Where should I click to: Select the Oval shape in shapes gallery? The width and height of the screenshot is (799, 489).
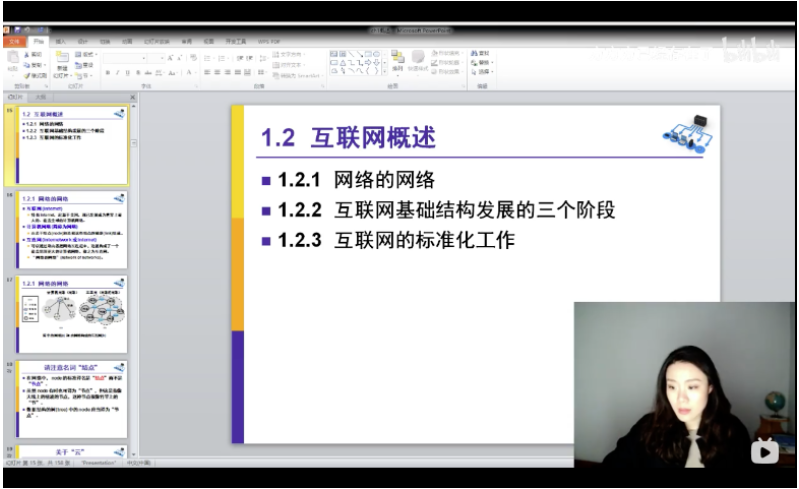pyautogui.click(x=377, y=53)
